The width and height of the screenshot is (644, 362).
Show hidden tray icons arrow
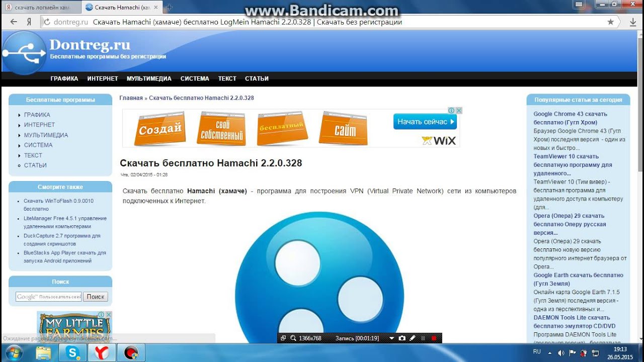pyautogui.click(x=549, y=353)
